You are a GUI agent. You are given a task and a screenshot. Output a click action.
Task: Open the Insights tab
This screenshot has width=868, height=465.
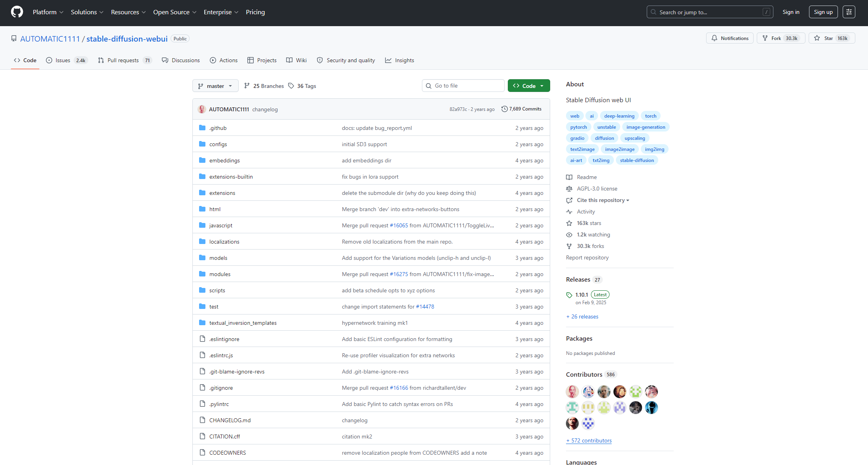400,60
